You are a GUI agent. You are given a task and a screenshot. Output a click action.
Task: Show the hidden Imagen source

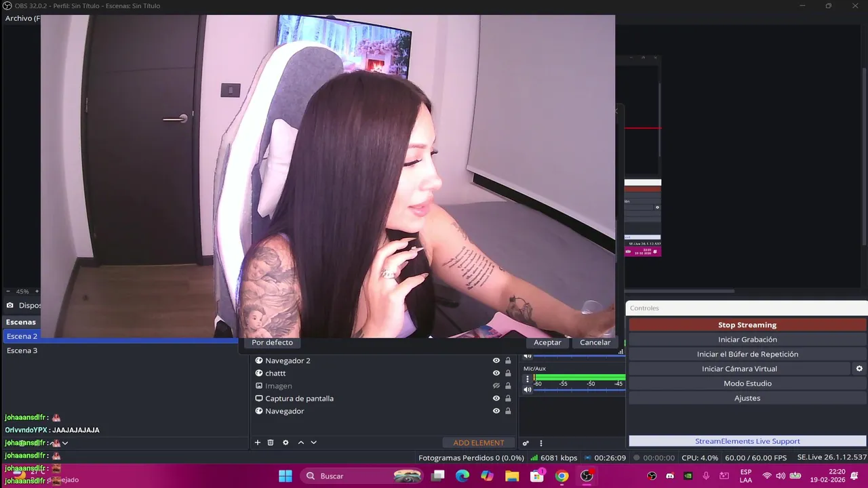click(x=496, y=386)
